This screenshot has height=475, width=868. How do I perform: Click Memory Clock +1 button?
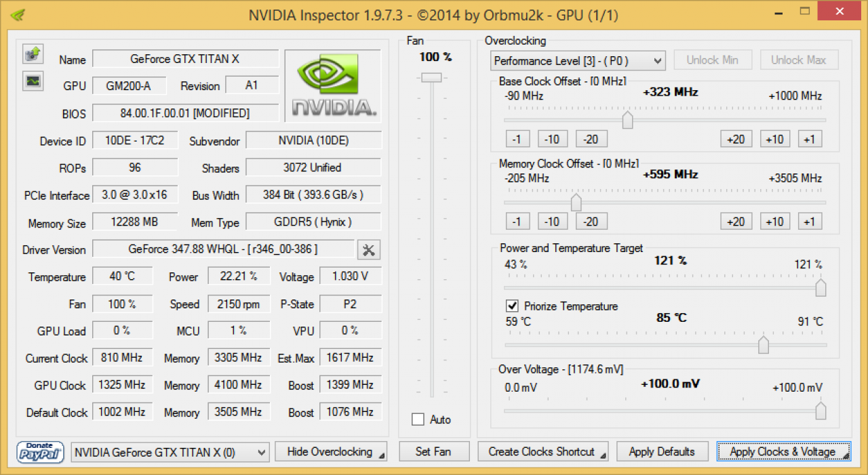(x=809, y=222)
